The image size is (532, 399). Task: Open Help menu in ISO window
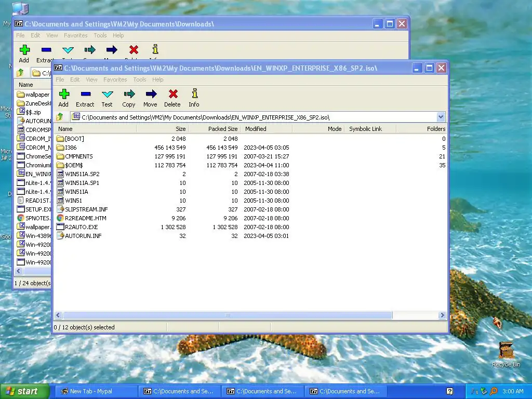pyautogui.click(x=158, y=79)
